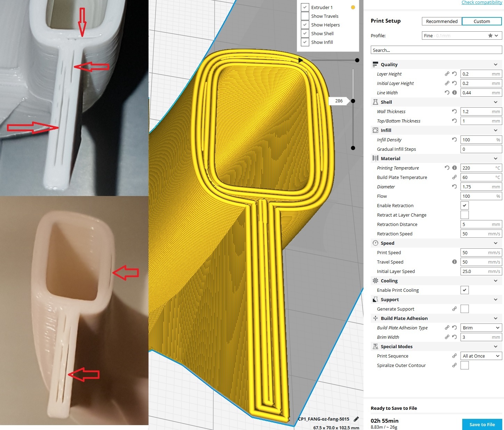Click the Cooling fan section icon
Screen dimensions: 504x430
point(375,281)
